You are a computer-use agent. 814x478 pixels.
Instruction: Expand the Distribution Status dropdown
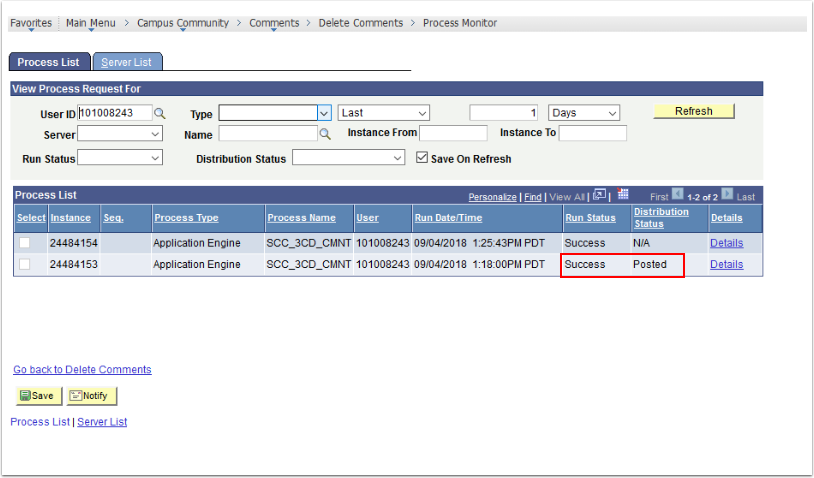click(348, 158)
